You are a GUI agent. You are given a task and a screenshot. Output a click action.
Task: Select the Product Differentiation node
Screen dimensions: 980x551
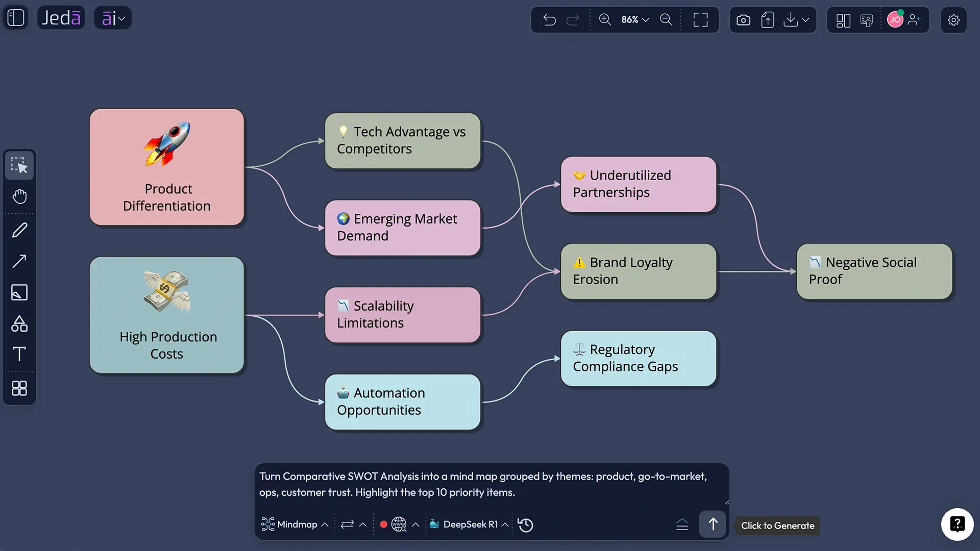167,167
